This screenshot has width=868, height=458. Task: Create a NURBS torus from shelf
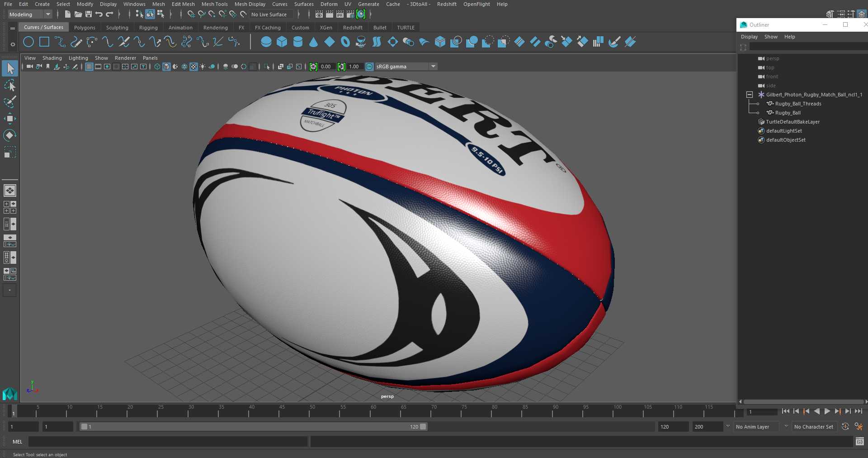coord(345,42)
